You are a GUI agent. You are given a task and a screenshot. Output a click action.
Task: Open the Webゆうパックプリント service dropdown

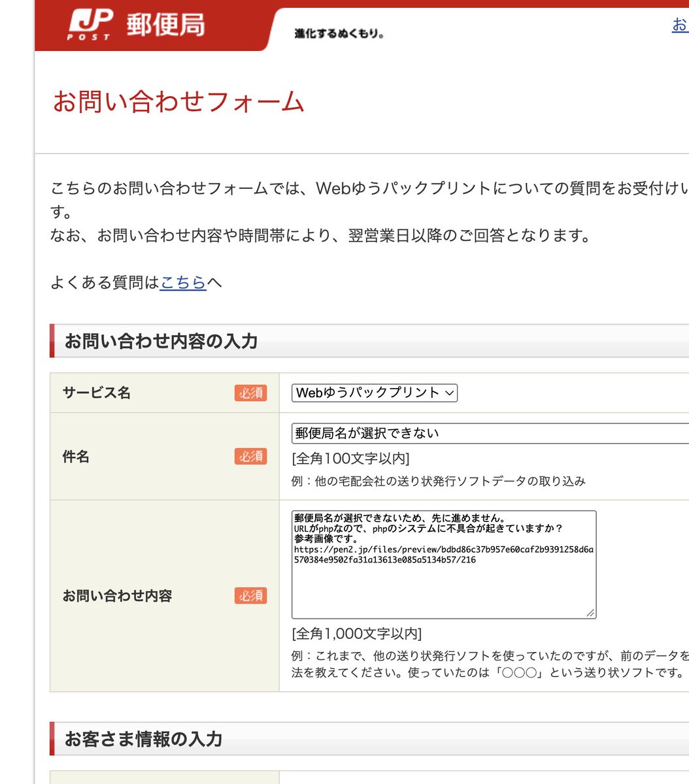pyautogui.click(x=375, y=393)
